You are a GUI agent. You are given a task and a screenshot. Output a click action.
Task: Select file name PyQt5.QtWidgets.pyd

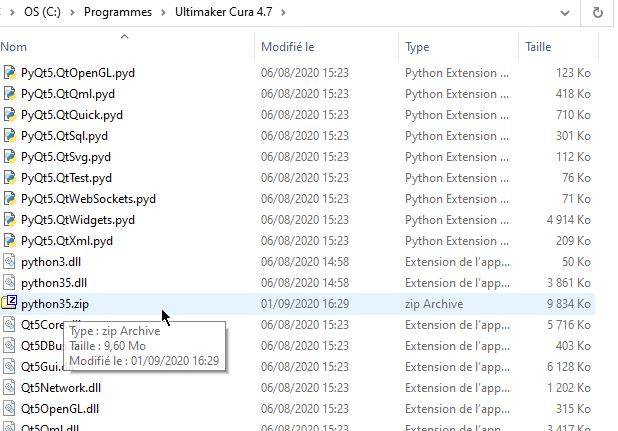(x=78, y=220)
